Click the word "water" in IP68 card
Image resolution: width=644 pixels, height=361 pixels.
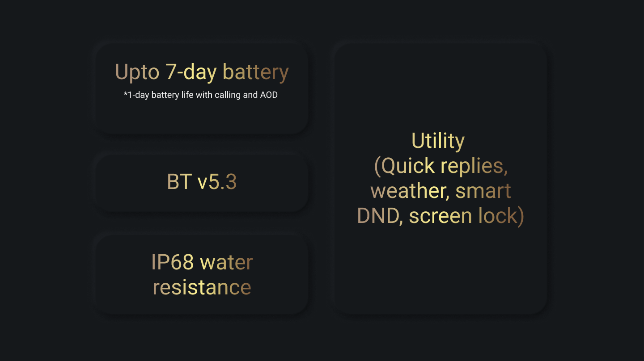tap(226, 262)
